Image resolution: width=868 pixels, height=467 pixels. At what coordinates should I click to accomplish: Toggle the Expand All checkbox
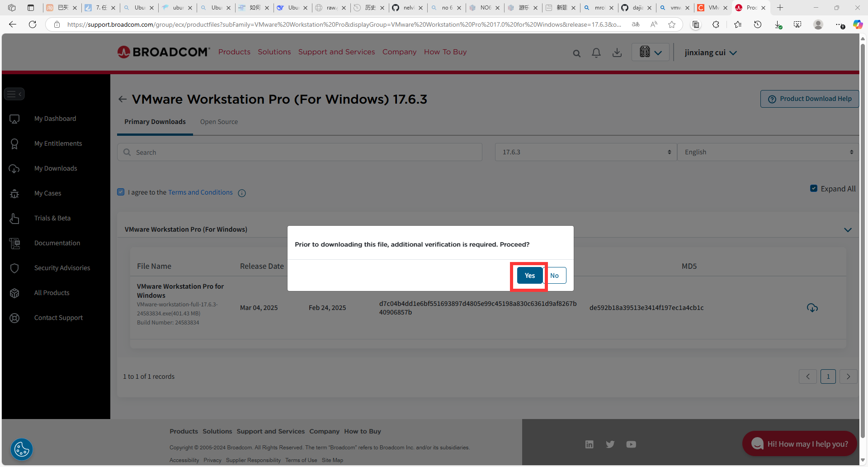tap(814, 189)
